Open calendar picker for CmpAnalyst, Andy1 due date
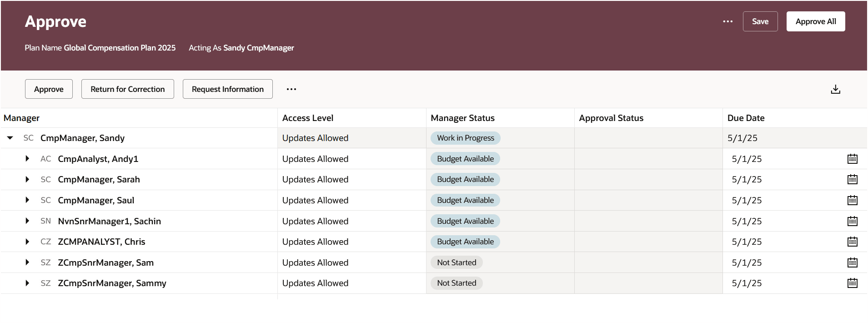This screenshot has width=868, height=323. click(x=852, y=159)
